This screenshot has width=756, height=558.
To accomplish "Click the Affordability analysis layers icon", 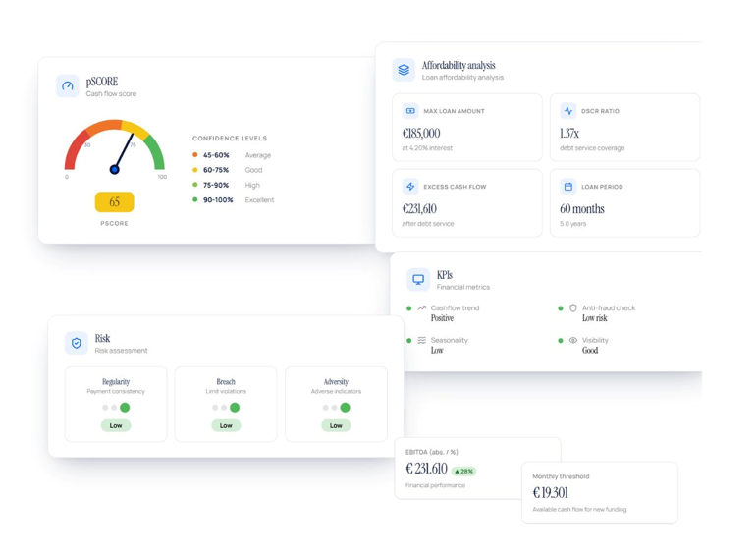I will point(404,70).
